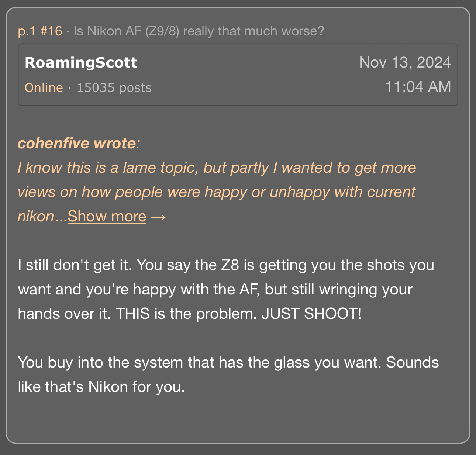This screenshot has height=455, width=476.
Task: Open the Nikon AF thread title
Action: (199, 31)
